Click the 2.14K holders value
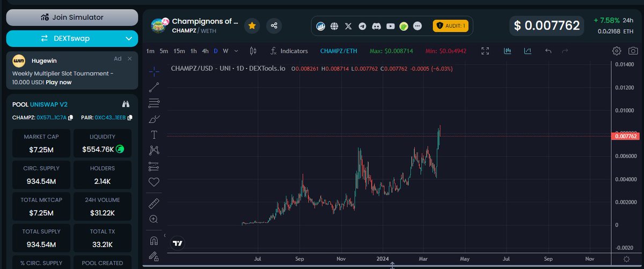Viewport: 644px width, 269px height. (103, 181)
